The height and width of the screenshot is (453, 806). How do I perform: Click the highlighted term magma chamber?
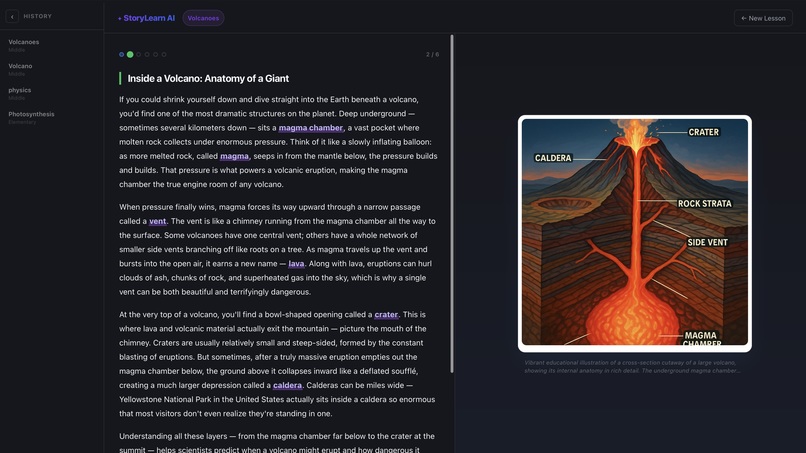(x=310, y=128)
